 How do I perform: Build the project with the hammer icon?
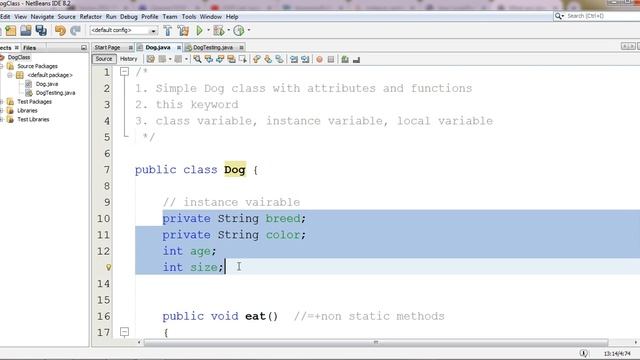coord(168,31)
